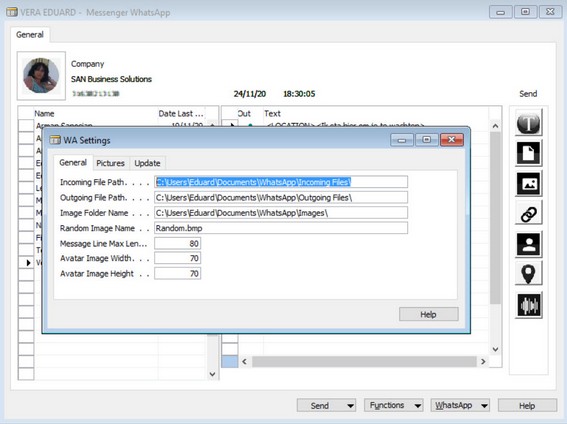The width and height of the screenshot is (567, 424).
Task: Minimize the Messenger WhatsApp window
Action: (x=500, y=12)
